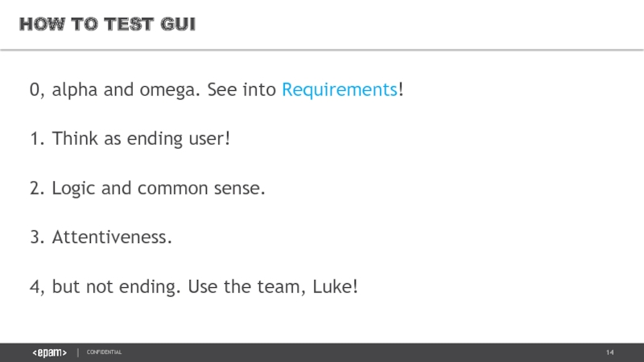Viewport: 644px width, 362px height.
Task: Click slide number 14 in footer
Action: pyautogui.click(x=609, y=353)
